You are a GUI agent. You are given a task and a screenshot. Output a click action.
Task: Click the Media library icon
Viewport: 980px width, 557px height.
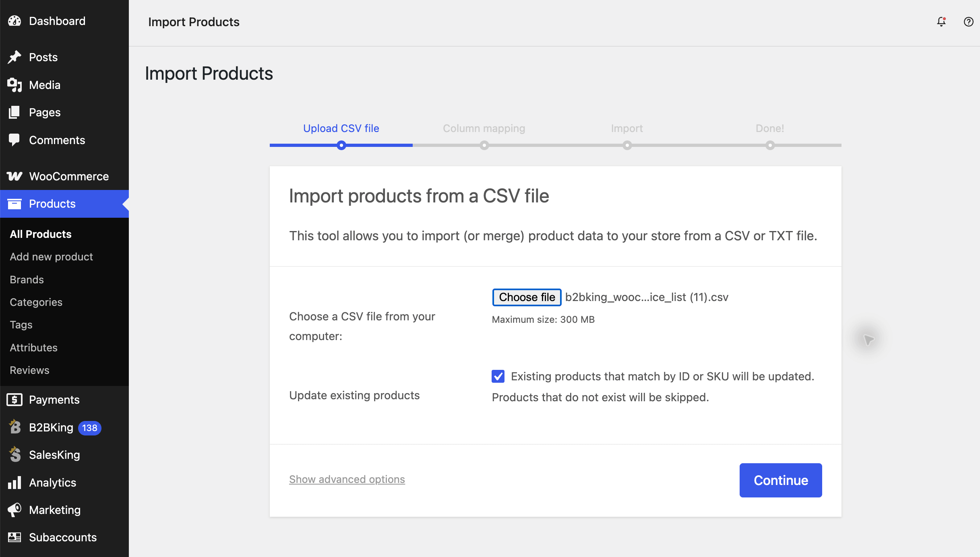click(x=14, y=85)
